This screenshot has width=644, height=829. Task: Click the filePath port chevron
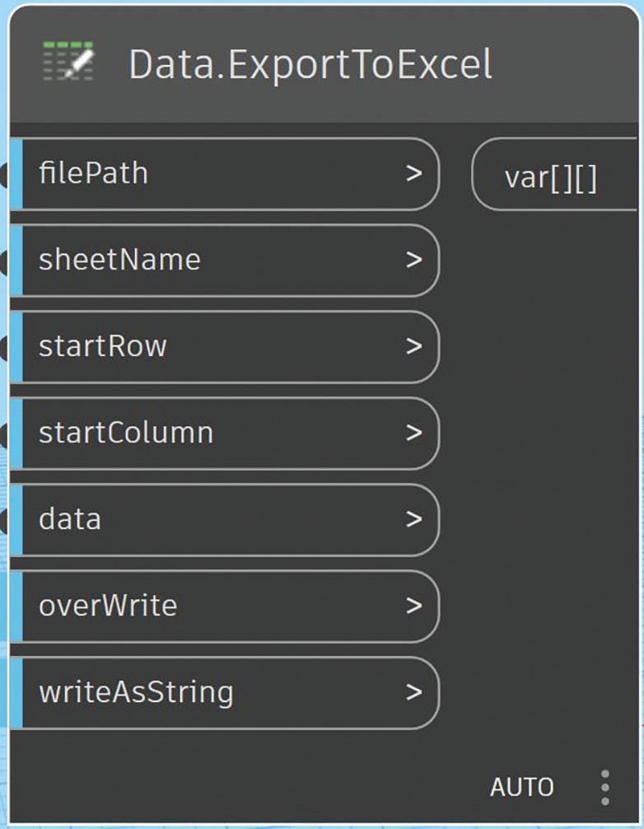414,173
